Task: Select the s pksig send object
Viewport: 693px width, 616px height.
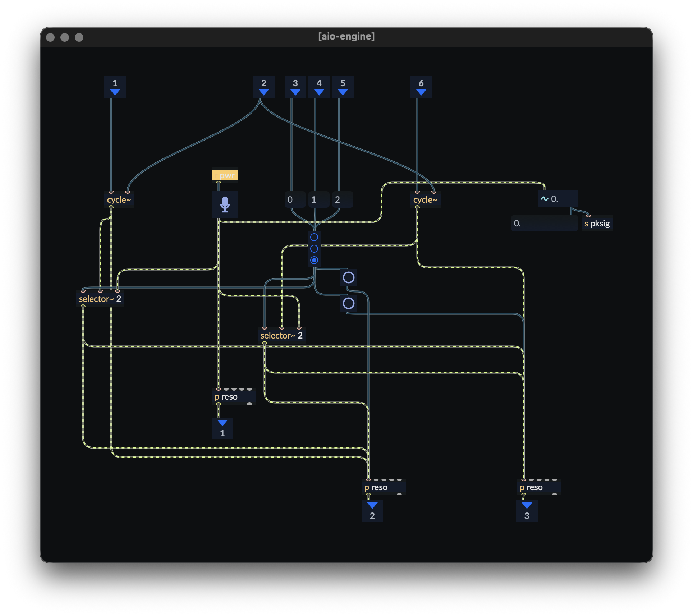Action: pos(597,224)
